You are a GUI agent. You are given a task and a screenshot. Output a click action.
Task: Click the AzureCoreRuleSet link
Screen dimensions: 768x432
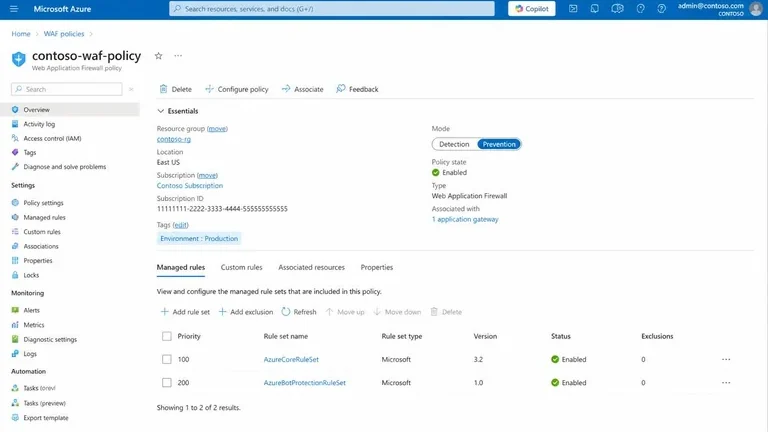291,360
